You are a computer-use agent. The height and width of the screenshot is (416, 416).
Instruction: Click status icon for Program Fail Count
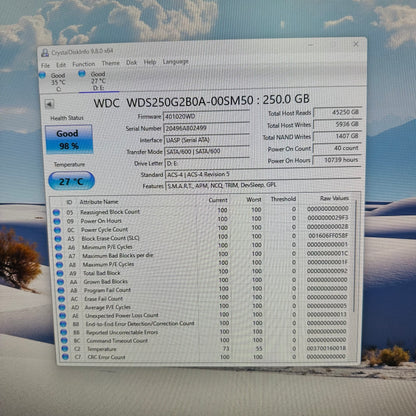click(61, 291)
